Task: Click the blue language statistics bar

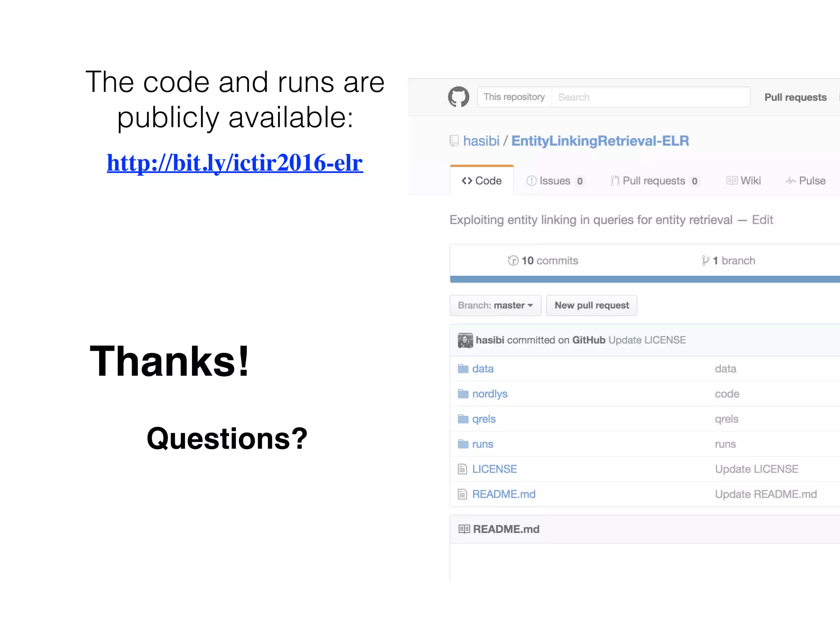Action: point(645,279)
